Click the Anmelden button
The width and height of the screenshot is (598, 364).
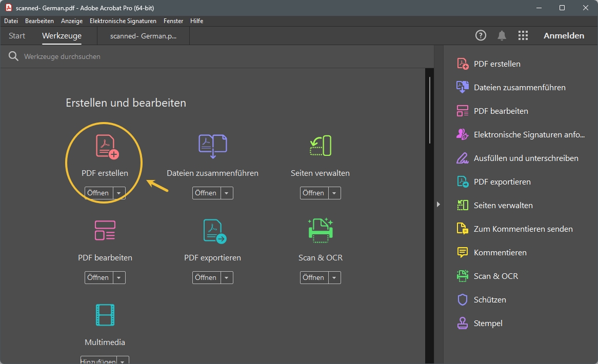coord(564,35)
